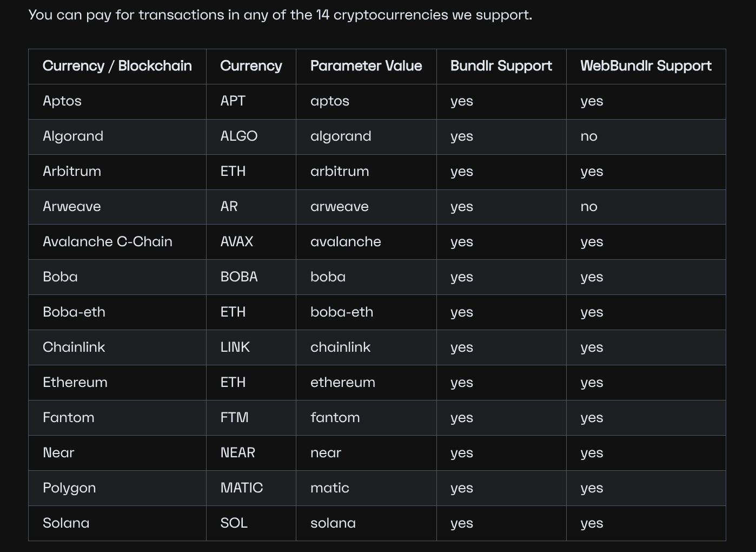This screenshot has height=552, width=756.
Task: Click 'no' WebBundlr support for Arweave
Action: 589,207
